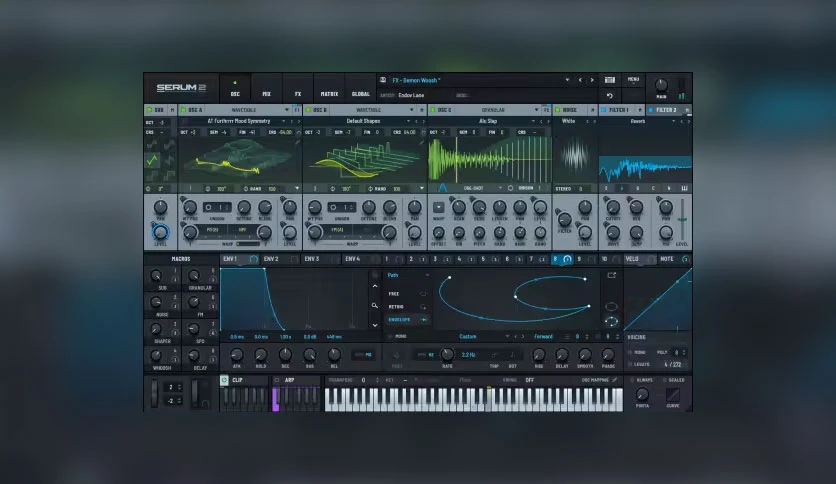The image size is (836, 484).
Task: Switch to the FX tab
Action: [x=298, y=89]
